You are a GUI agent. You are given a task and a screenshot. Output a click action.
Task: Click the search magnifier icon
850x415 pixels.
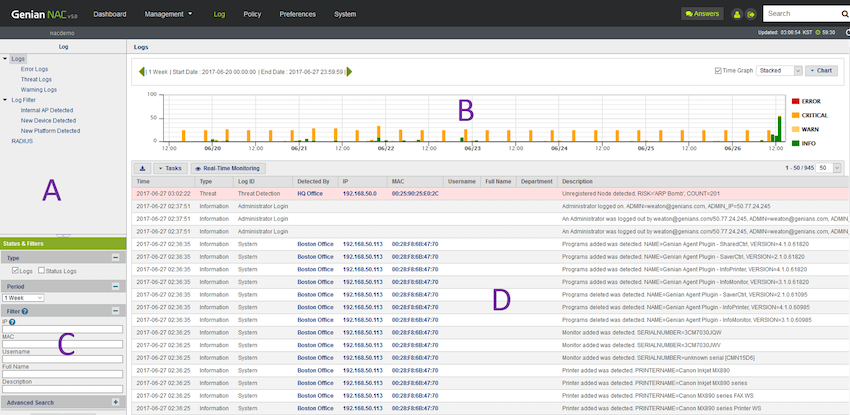pyautogui.click(x=845, y=14)
